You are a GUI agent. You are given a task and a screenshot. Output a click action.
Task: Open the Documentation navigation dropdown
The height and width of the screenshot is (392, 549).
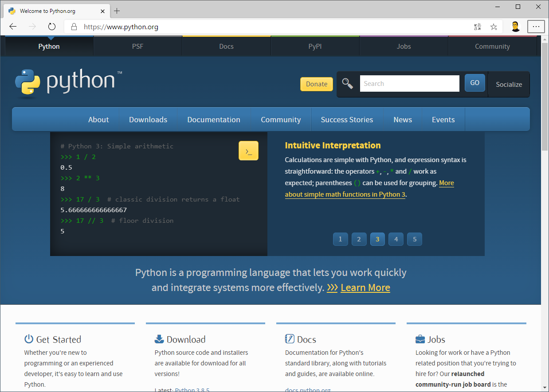pyautogui.click(x=214, y=120)
